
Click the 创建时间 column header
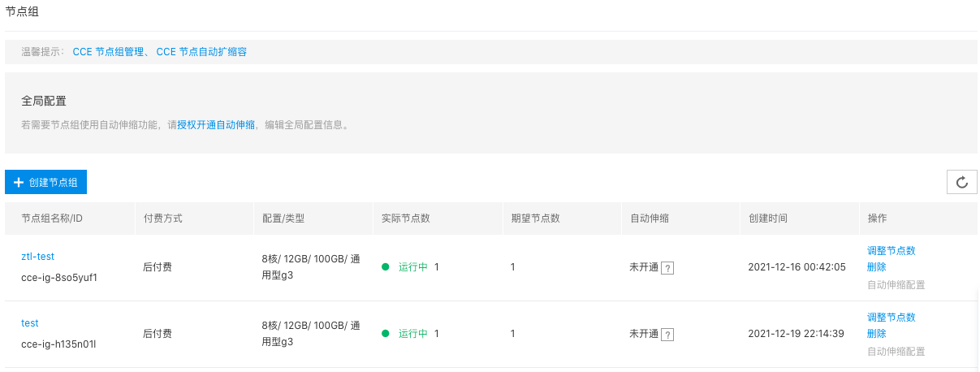tap(767, 219)
